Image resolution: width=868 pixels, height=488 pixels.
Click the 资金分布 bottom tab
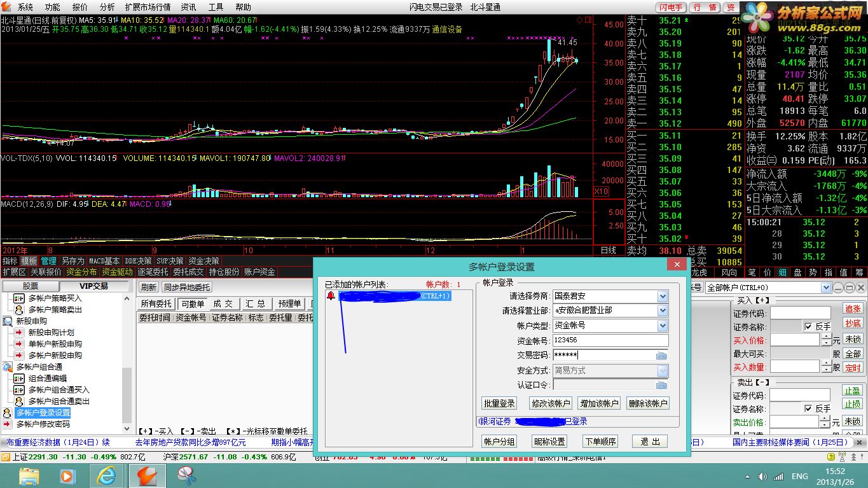[x=82, y=272]
